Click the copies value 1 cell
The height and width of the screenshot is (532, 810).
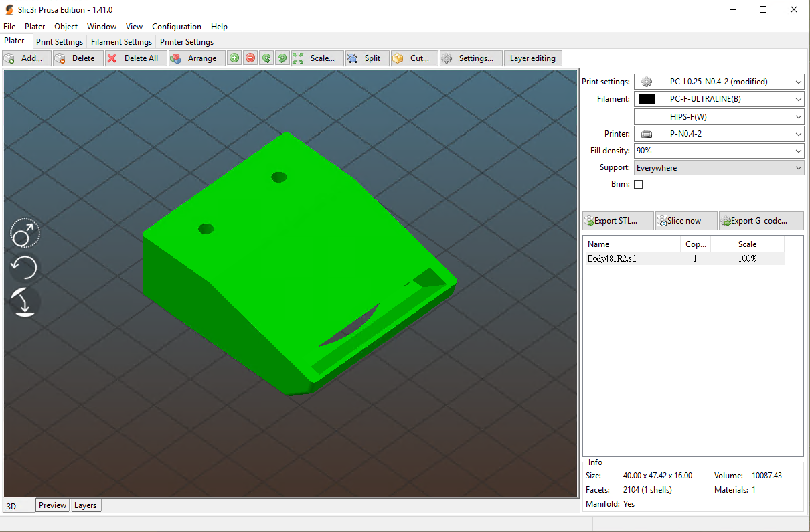point(695,258)
